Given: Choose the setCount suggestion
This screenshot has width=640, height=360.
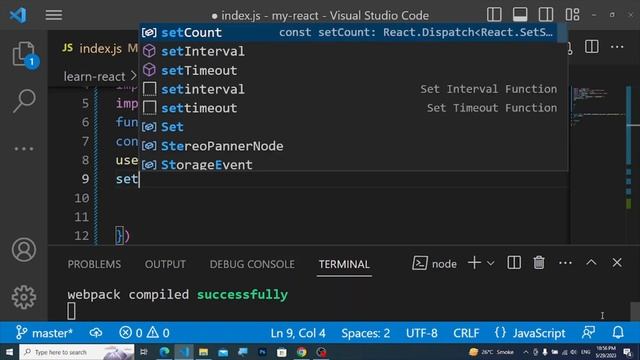Looking at the screenshot, I should coord(353,32).
